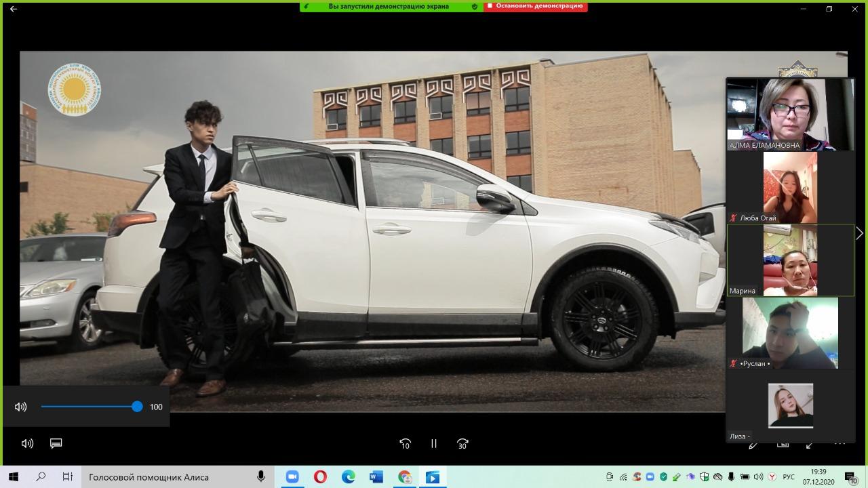Skip forward 30 seconds
The width and height of the screenshot is (868, 488).
coord(462,444)
